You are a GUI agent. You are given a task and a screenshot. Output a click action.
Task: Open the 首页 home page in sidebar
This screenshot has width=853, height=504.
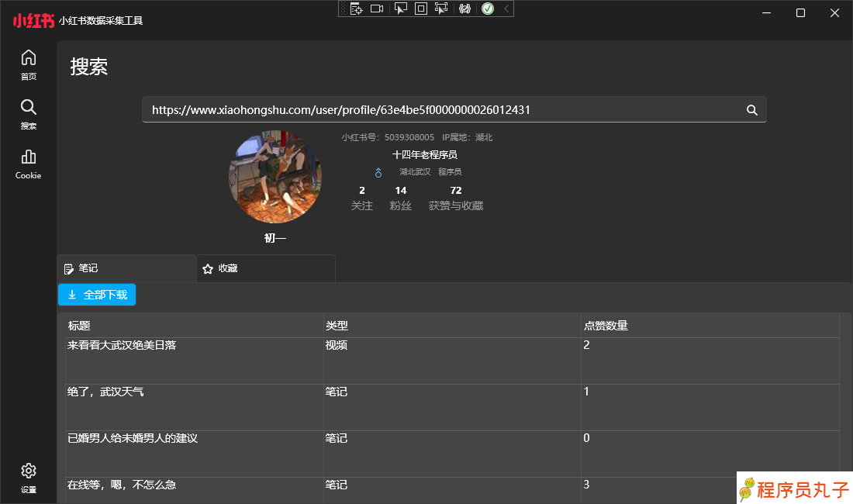tap(28, 64)
